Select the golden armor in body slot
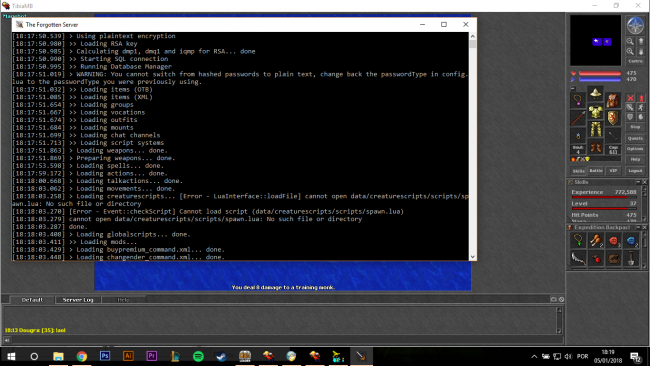Viewport: 650px width, 366px height. point(595,112)
